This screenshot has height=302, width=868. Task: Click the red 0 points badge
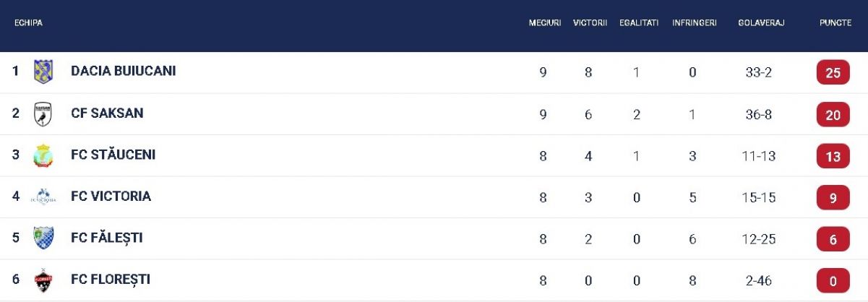pyautogui.click(x=833, y=280)
